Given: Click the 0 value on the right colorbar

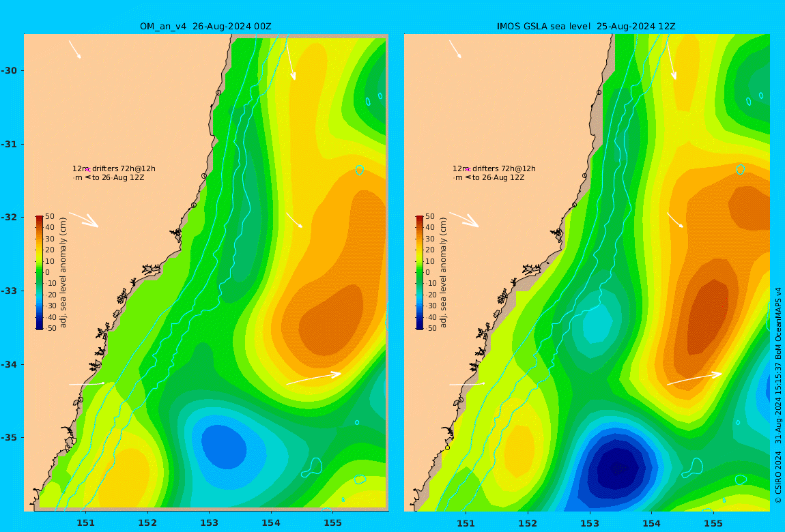Looking at the screenshot, I should click(427, 273).
